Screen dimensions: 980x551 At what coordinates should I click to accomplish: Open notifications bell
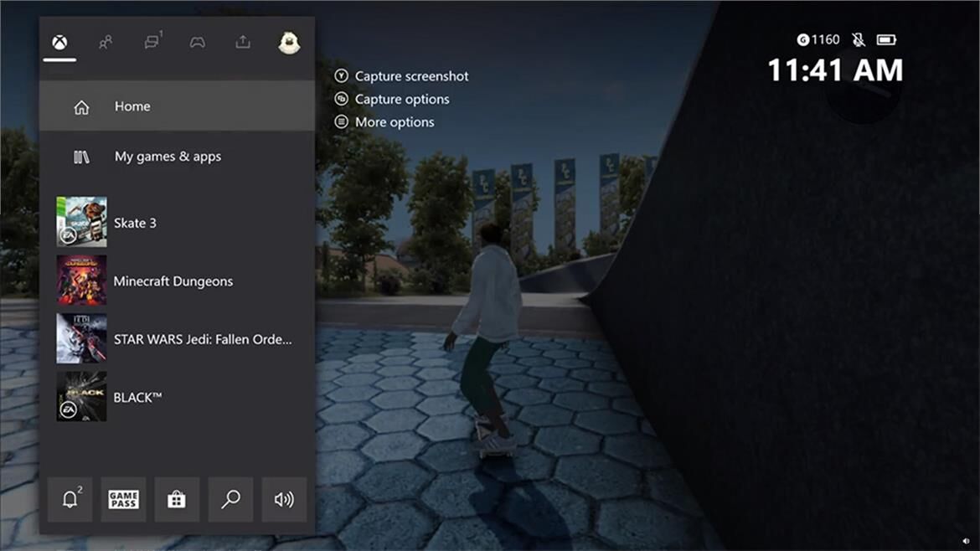tap(70, 499)
